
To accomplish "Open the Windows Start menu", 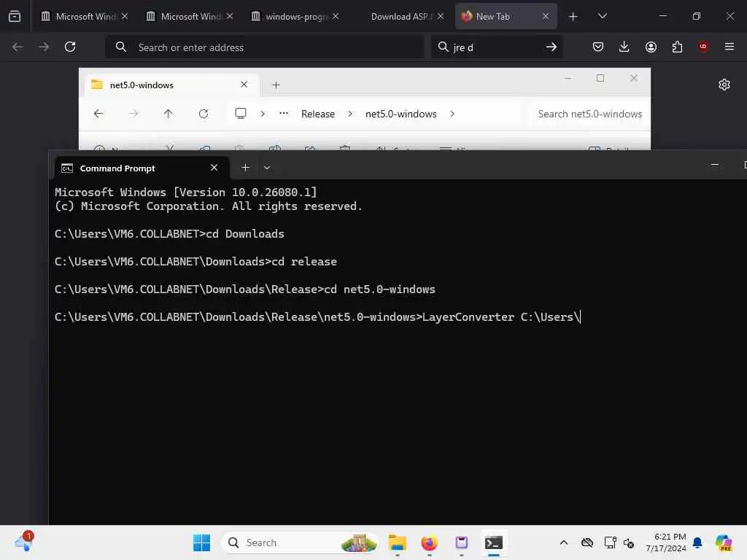I will point(201,542).
